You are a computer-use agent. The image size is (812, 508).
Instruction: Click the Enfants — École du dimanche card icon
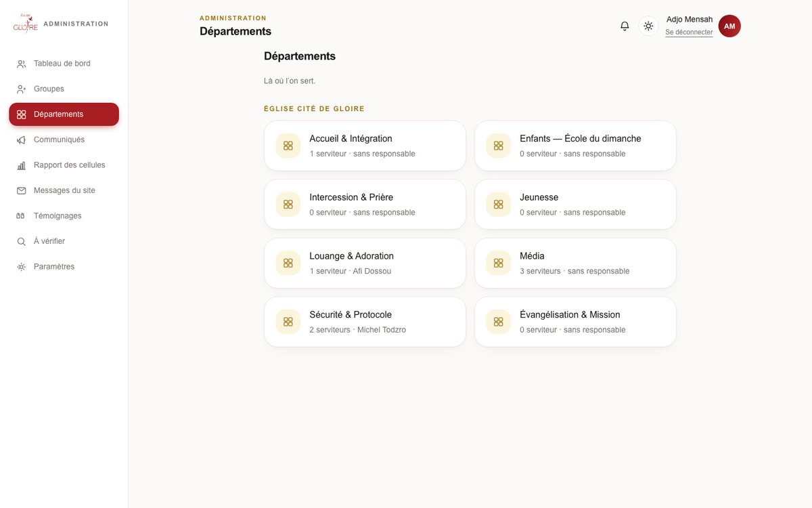499,146
